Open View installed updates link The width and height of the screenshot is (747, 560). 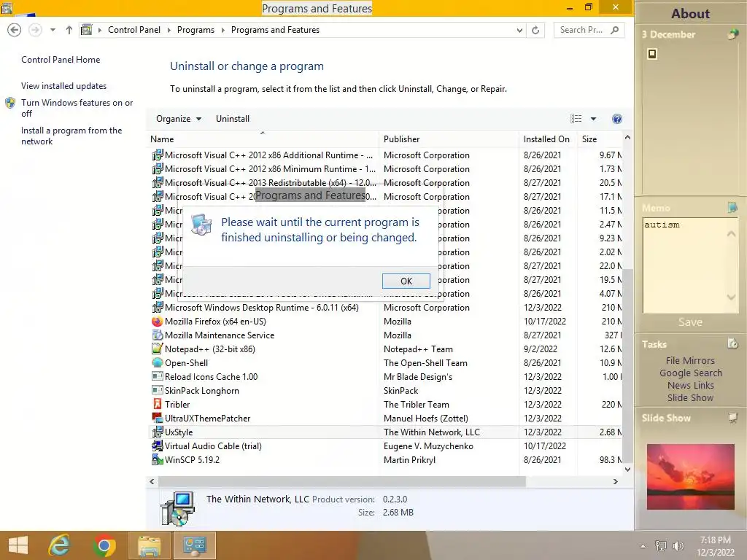coord(64,86)
